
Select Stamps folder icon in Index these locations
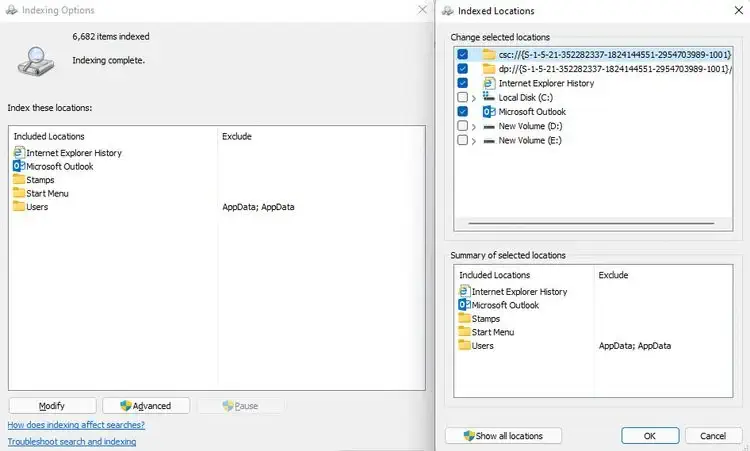point(19,180)
